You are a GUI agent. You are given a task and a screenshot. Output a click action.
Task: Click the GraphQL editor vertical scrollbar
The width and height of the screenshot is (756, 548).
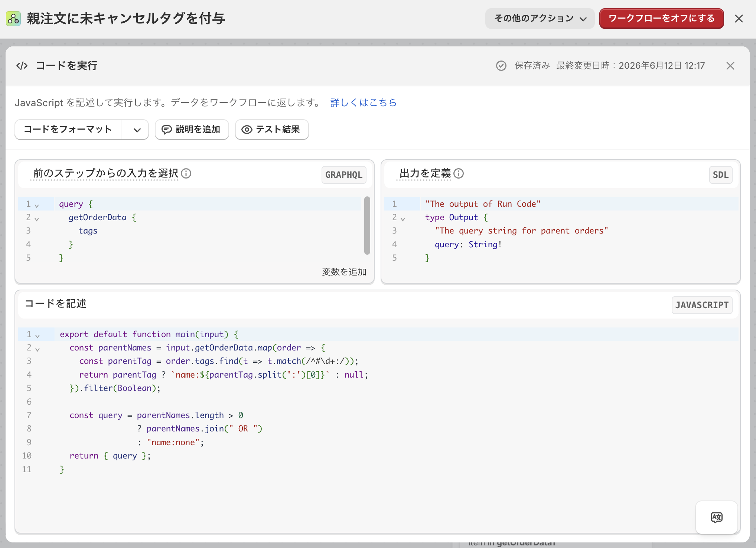[367, 226]
